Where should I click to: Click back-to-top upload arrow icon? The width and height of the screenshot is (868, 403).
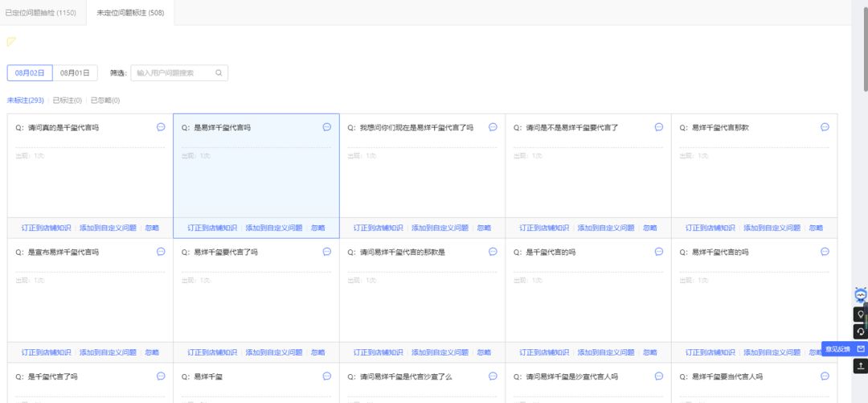point(860,366)
